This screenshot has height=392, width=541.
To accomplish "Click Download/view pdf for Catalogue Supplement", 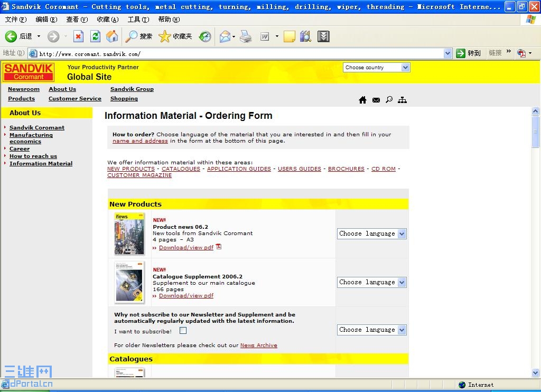I will click(x=186, y=296).
